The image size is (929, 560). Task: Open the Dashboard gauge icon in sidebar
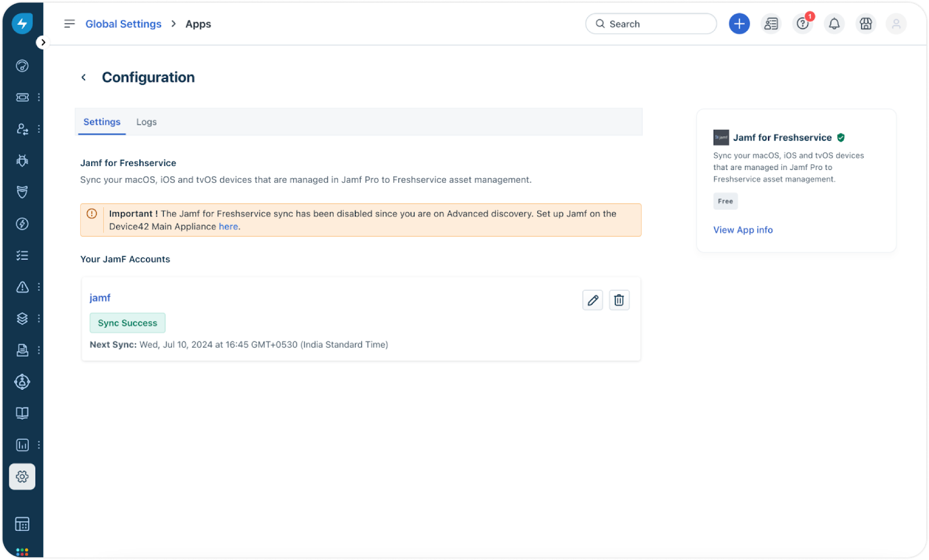[22, 66]
